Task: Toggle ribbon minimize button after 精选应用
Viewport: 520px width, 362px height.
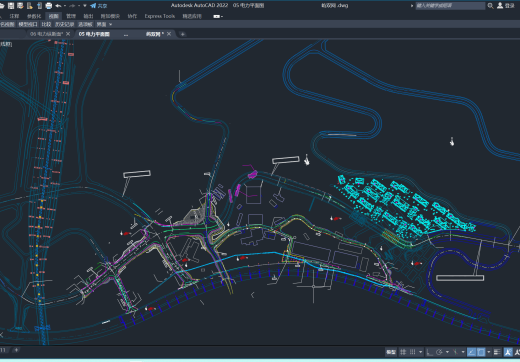Action: [216, 16]
